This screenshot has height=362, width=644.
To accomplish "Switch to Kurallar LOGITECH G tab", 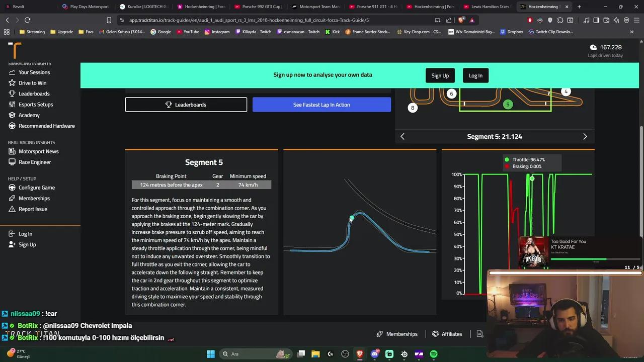I will tap(143, 7).
